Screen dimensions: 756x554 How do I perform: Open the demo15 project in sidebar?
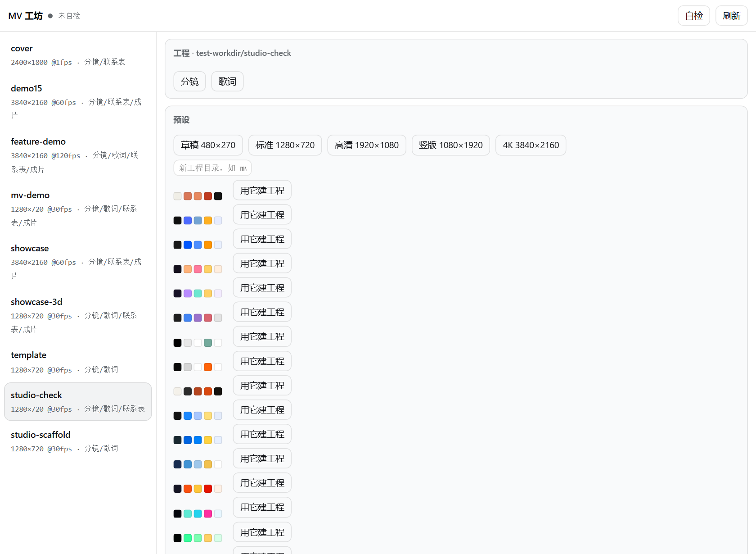click(78, 102)
